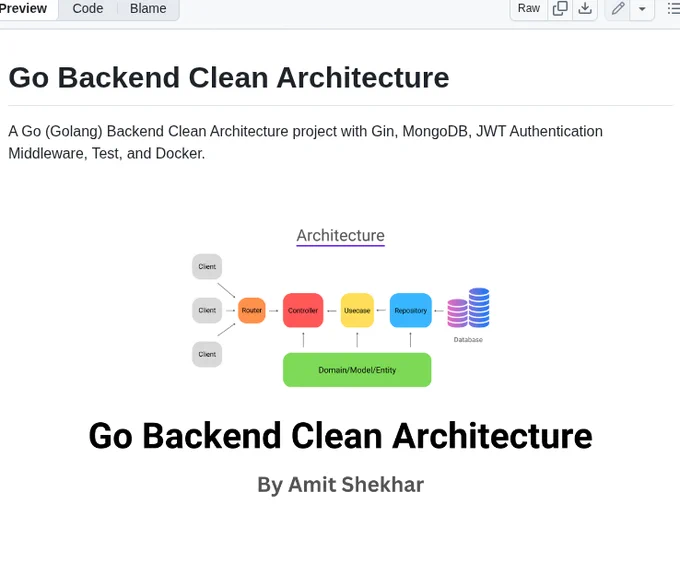Image resolution: width=680 pixels, height=575 pixels.
Task: Edit this file with pencil icon
Action: pyautogui.click(x=618, y=8)
